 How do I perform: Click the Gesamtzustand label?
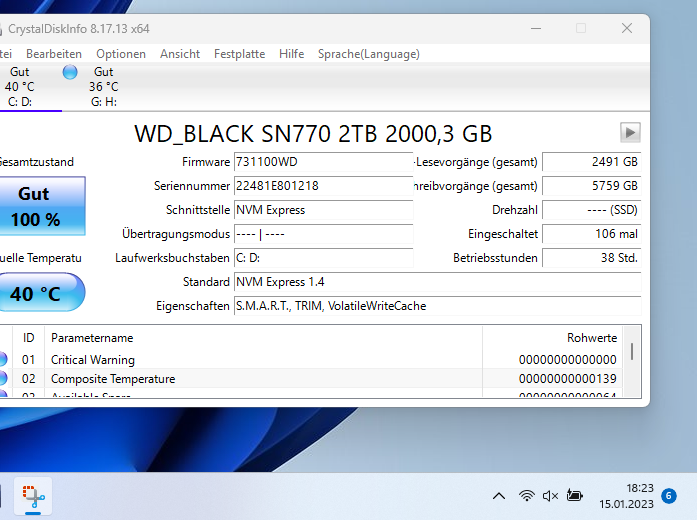tap(36, 162)
